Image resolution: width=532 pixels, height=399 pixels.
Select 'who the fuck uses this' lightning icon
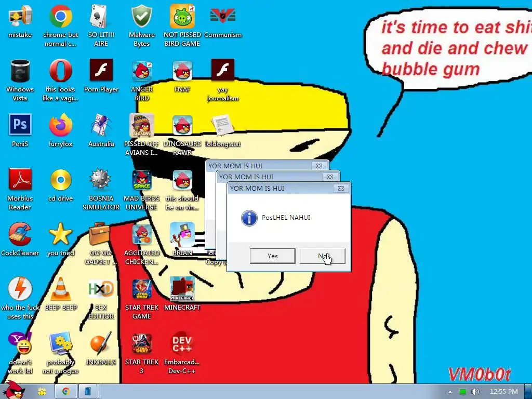point(20,288)
